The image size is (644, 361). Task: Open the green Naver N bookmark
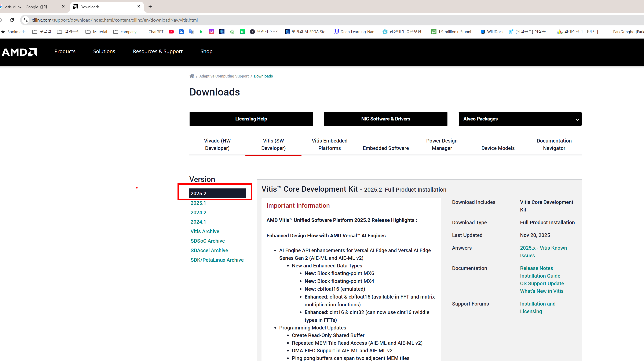click(242, 32)
